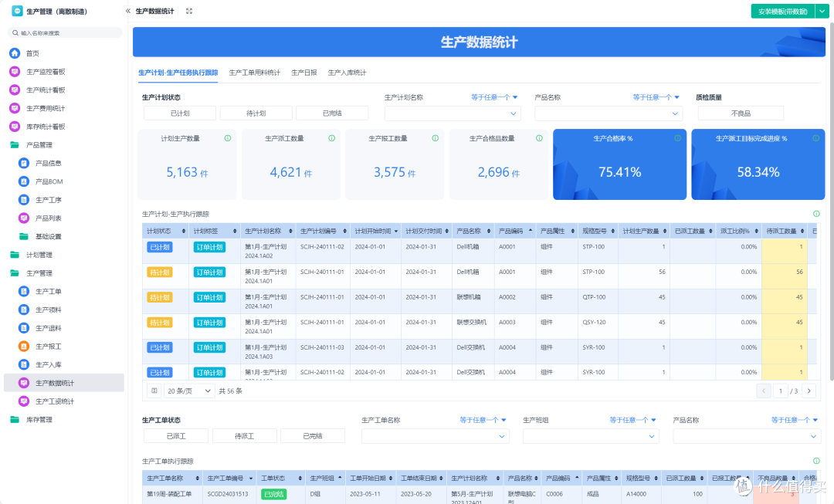Click info icon on 生产报工数量 card

[435, 138]
